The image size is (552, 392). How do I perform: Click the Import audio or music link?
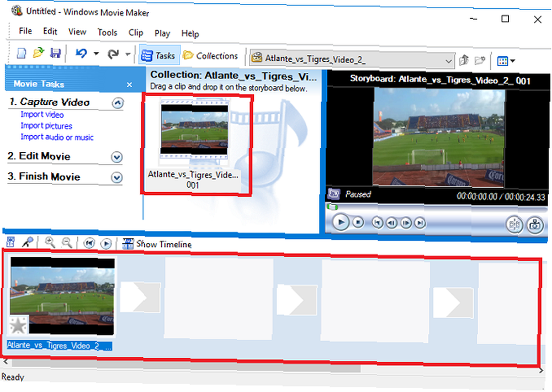pyautogui.click(x=57, y=137)
